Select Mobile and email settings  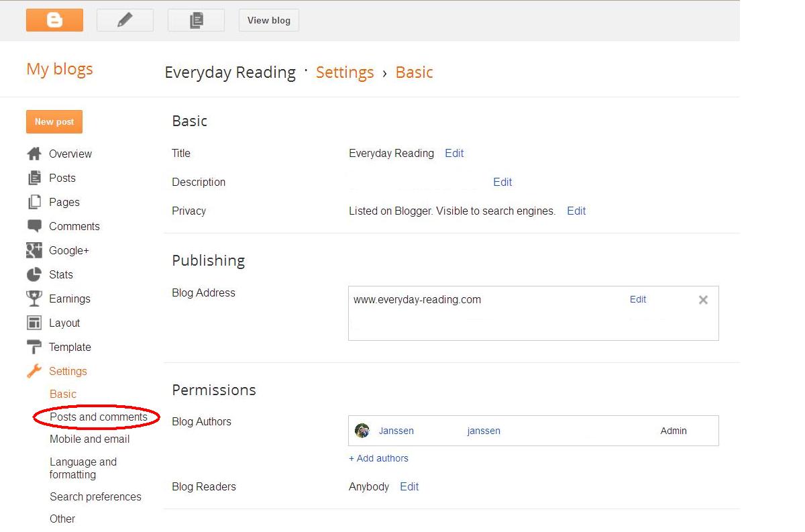click(89, 439)
